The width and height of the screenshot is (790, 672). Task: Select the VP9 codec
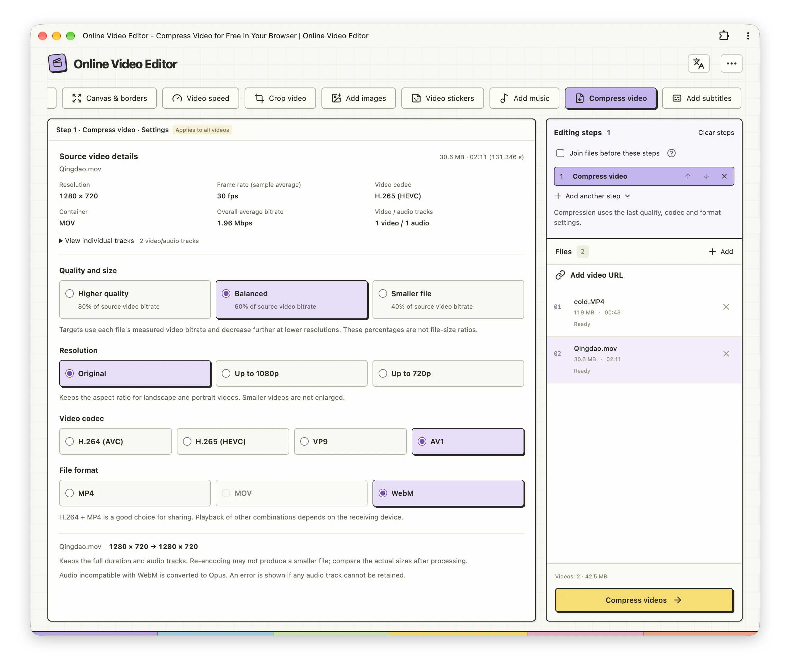[350, 441]
